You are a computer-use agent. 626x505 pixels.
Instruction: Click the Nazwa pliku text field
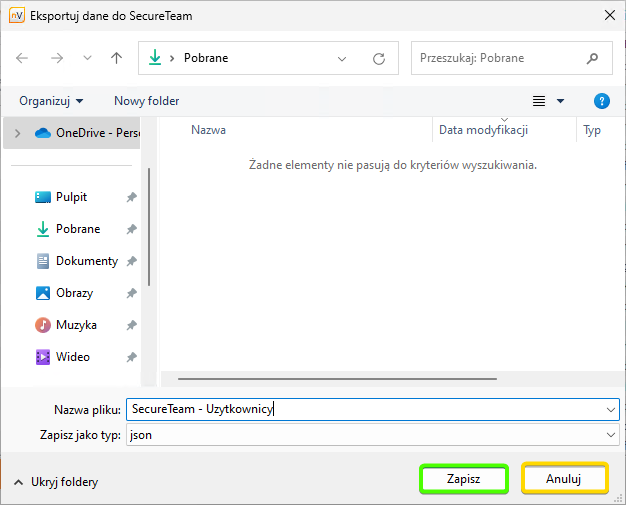(x=373, y=409)
